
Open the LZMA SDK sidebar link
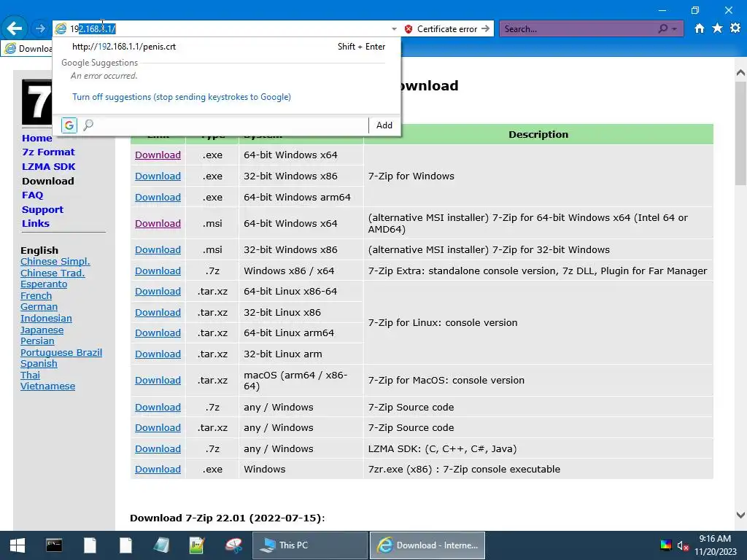(x=49, y=167)
